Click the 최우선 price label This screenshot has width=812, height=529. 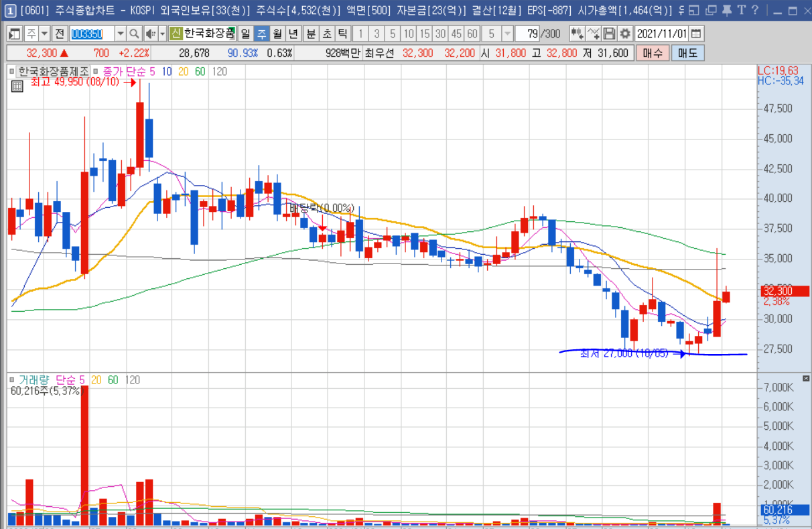coord(379,53)
